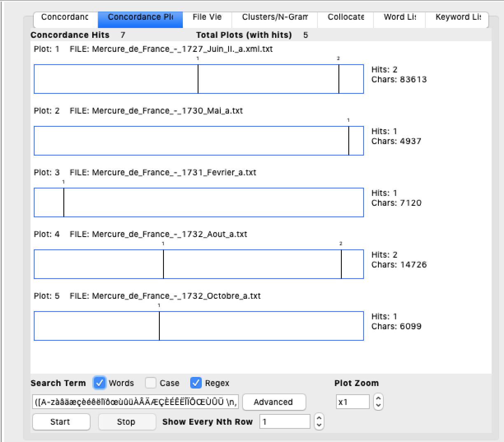Screen dimensions: 504x442
Task: Open the File View tab
Action: (207, 17)
